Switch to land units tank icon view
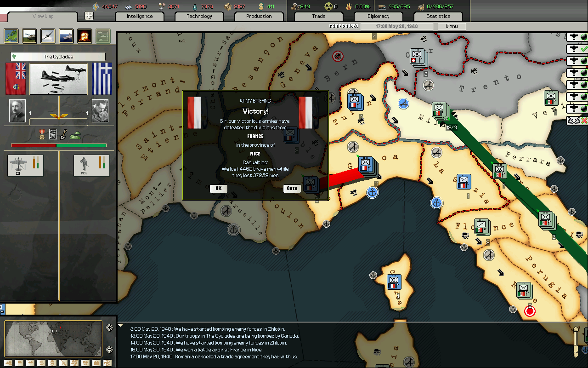This screenshot has width=588, height=368. pos(29,36)
